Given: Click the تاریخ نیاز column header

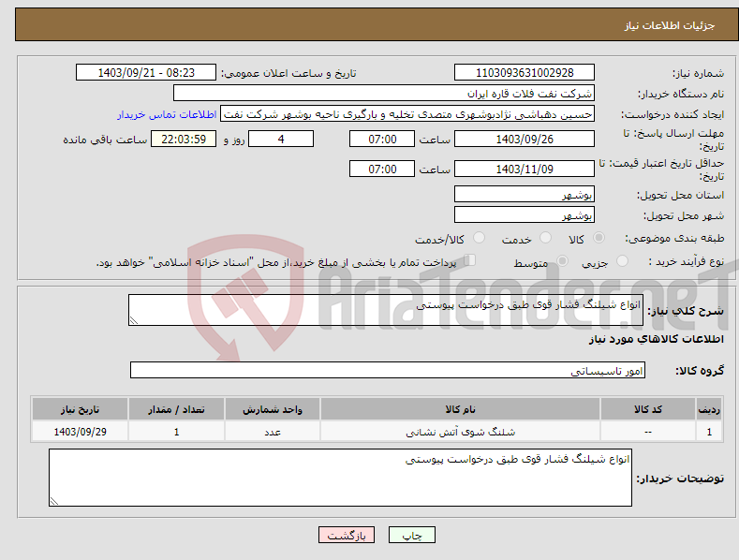Looking at the screenshot, I should pos(81,409).
